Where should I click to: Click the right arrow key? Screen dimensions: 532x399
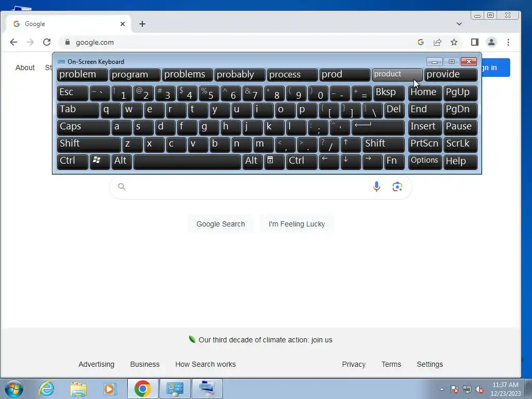point(372,162)
